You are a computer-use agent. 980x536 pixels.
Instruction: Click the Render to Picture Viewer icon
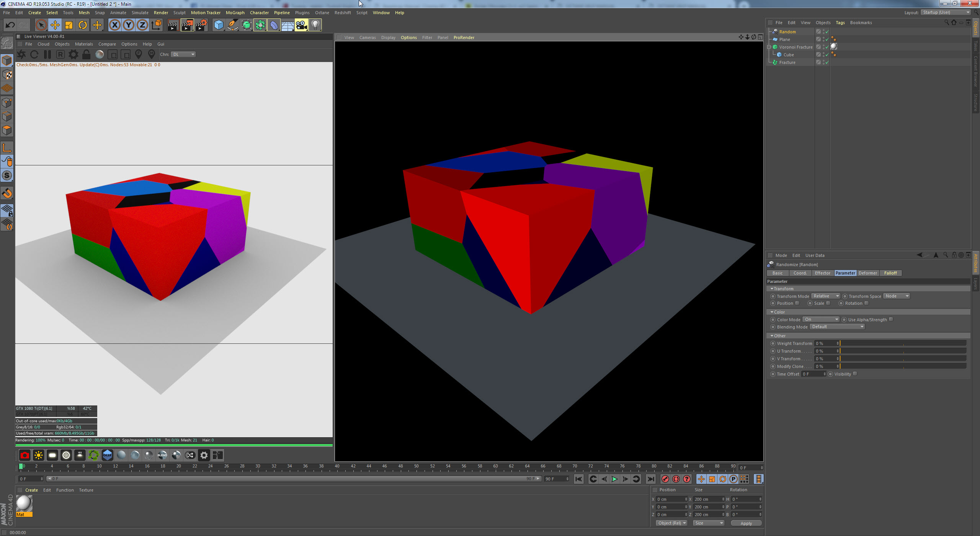coord(187,25)
